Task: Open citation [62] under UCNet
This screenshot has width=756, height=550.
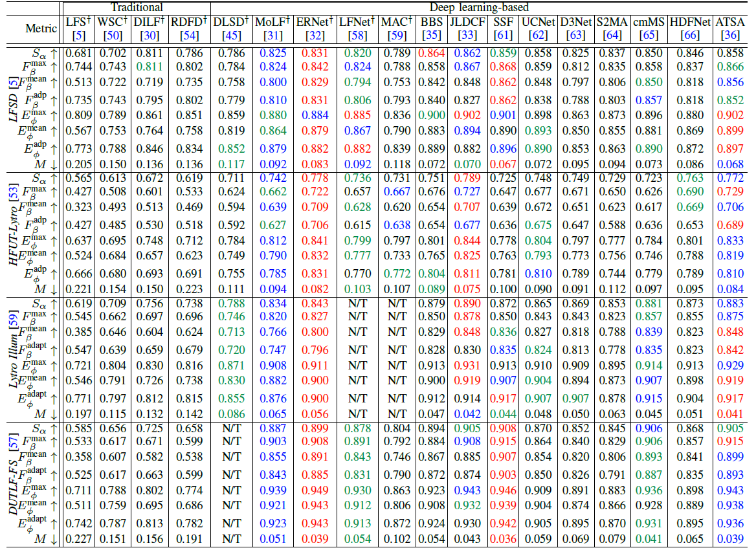Action: [x=538, y=35]
